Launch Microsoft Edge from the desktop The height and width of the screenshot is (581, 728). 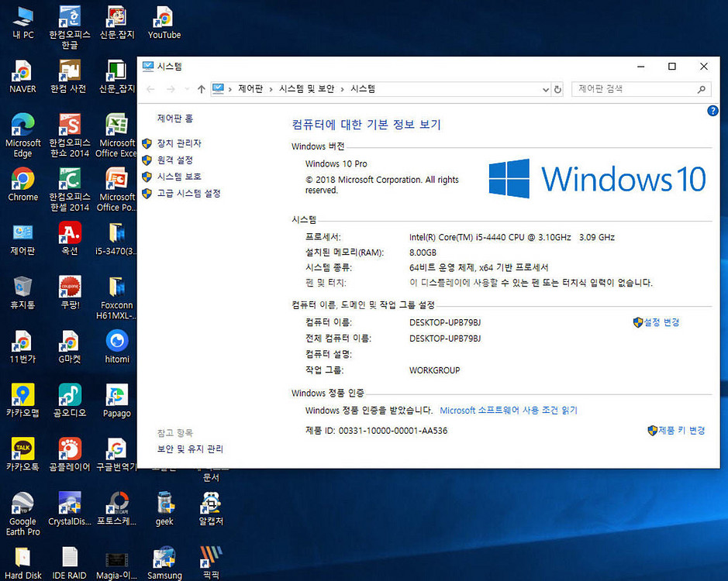click(22, 135)
